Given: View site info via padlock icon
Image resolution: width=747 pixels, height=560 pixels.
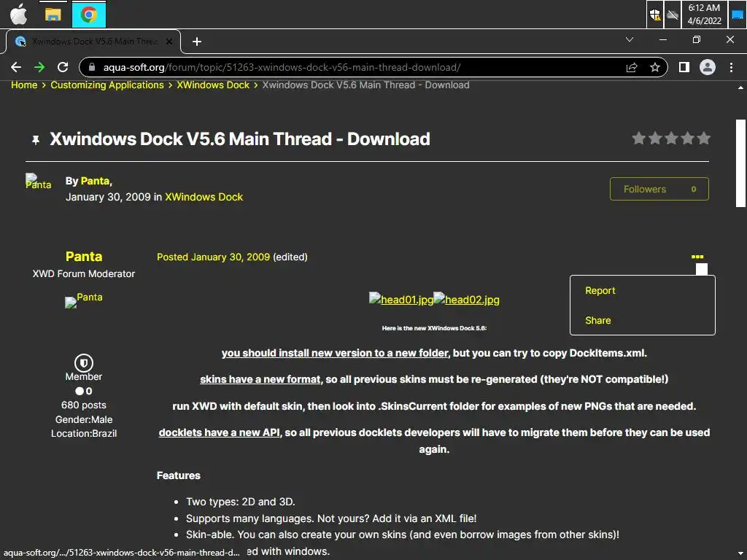Looking at the screenshot, I should 92,67.
